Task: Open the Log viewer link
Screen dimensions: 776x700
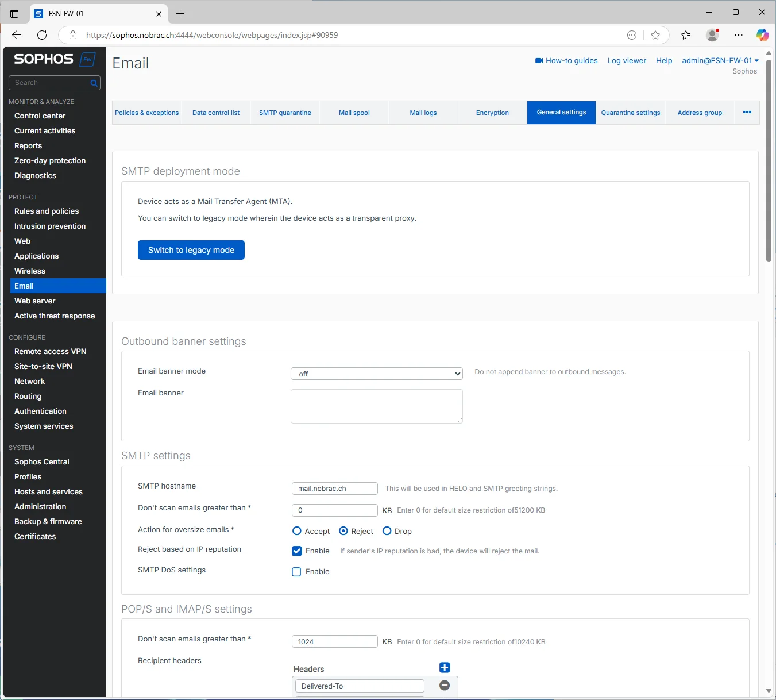Action: (x=627, y=60)
